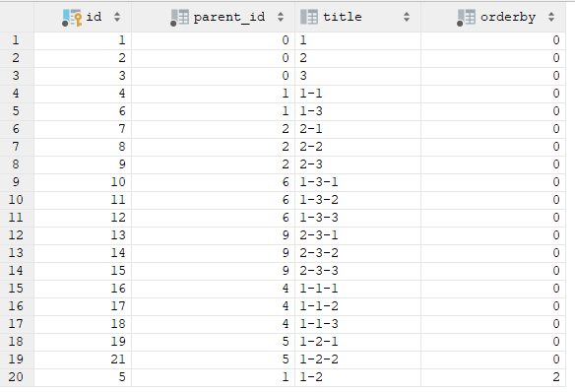
Task: Select the title column header text
Action: pyautogui.click(x=342, y=17)
